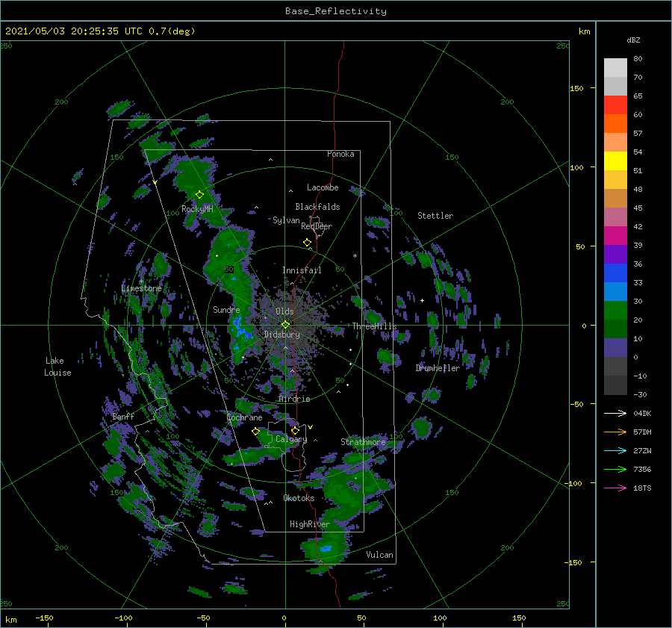This screenshot has width=672, height=628.
Task: Click the Blackfalds label
Action: [x=317, y=207]
